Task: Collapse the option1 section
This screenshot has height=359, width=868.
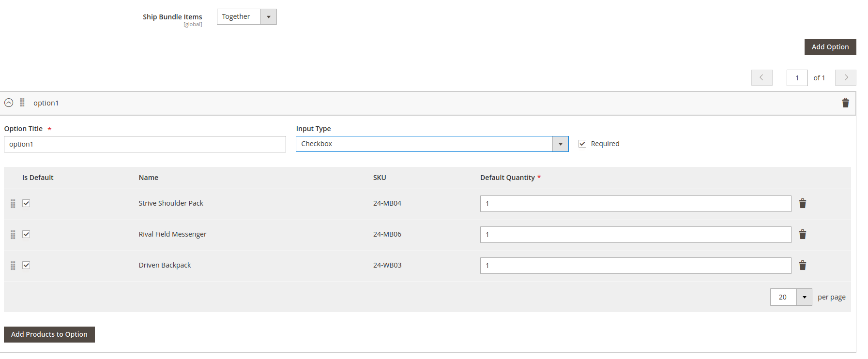Action: click(x=9, y=103)
